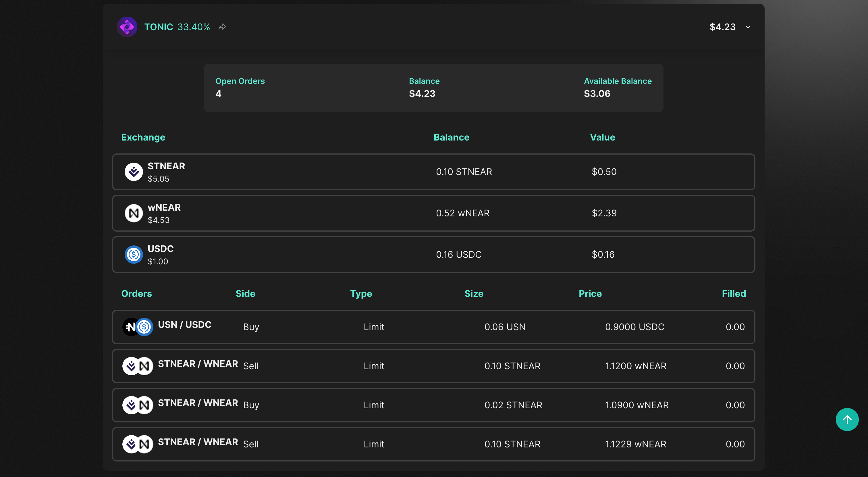The width and height of the screenshot is (868, 477).
Task: Click the USN / USDC pair icon
Action: [138, 327]
